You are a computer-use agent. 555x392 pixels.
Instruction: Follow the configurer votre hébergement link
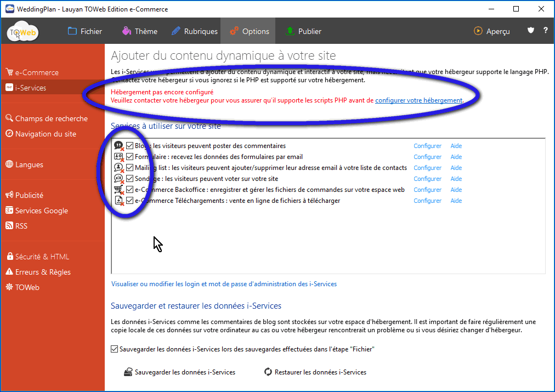tap(418, 100)
